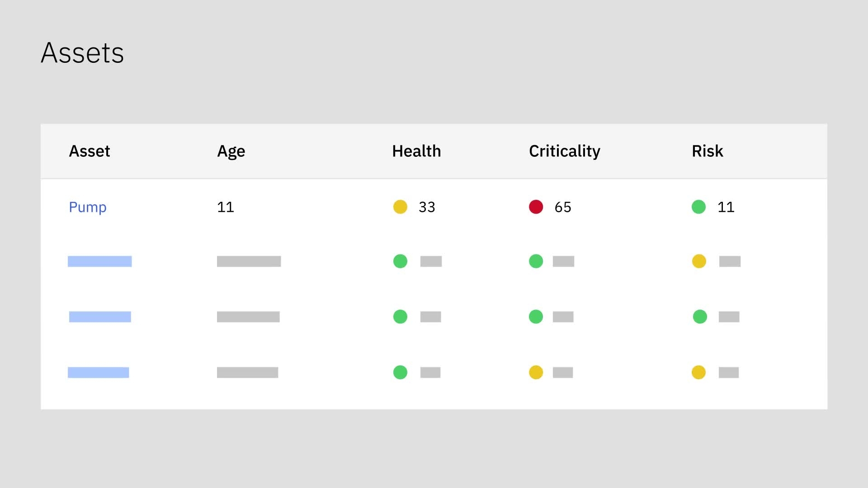Click the Pump Age value 11
Screen dimensions: 868x488
(226, 207)
